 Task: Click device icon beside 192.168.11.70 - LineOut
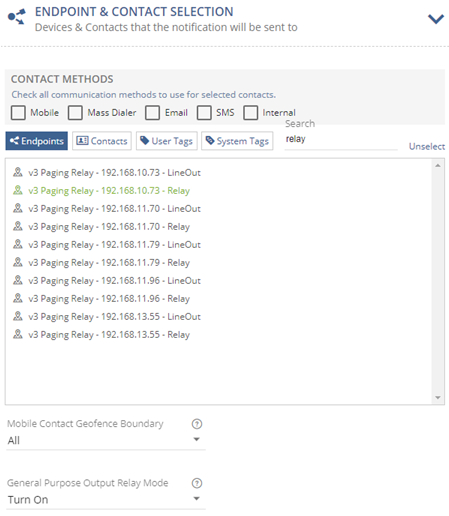18,208
